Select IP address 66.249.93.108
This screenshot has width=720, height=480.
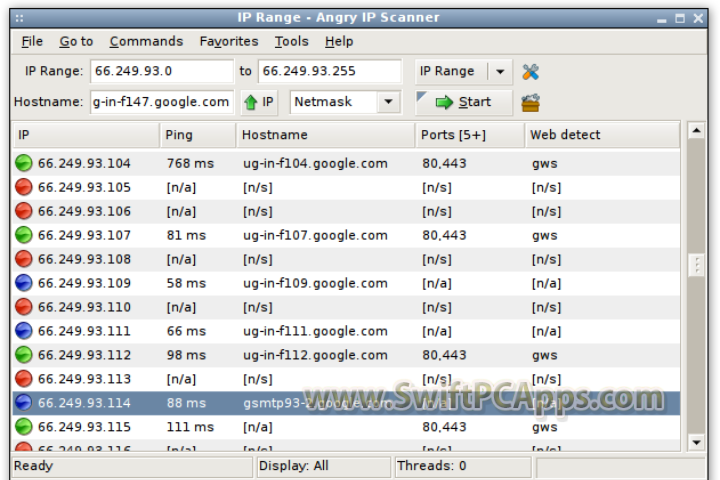(84, 260)
